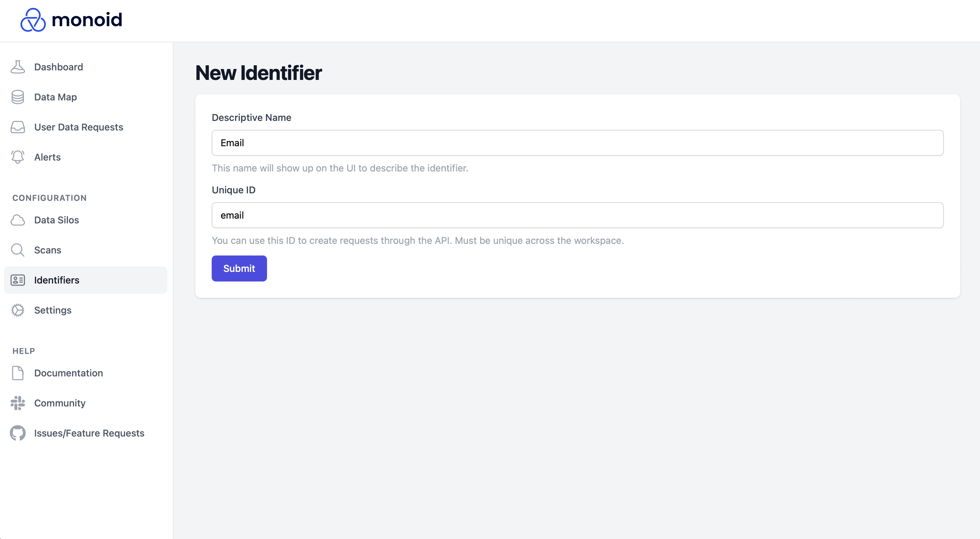This screenshot has width=980, height=539.
Task: Click the Community grid icon
Action: coord(18,403)
